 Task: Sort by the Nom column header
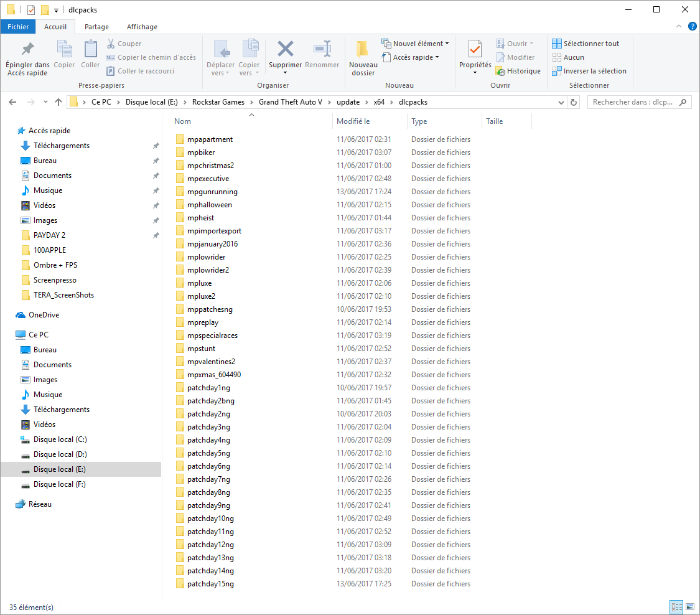(182, 121)
